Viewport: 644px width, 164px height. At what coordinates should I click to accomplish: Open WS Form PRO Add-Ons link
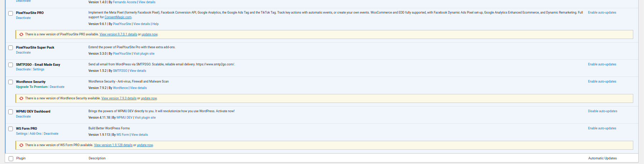click(x=35, y=134)
